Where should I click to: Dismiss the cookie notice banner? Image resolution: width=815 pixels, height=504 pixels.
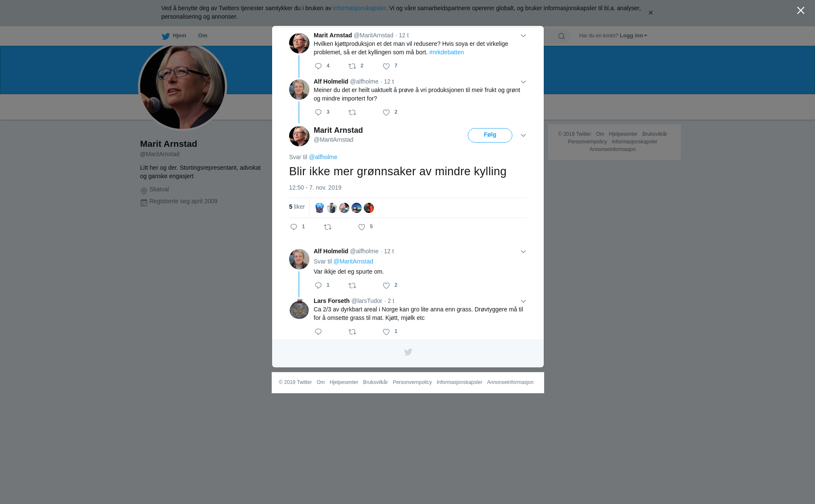(x=650, y=13)
